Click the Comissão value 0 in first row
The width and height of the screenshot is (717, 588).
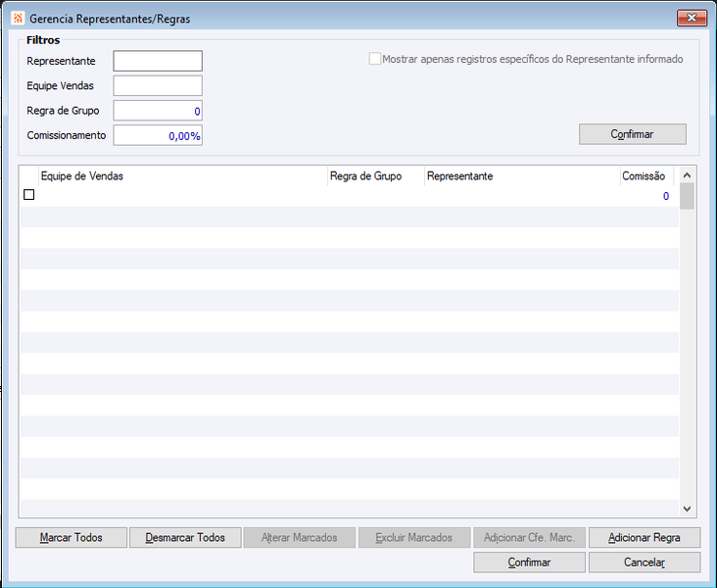[x=666, y=196]
